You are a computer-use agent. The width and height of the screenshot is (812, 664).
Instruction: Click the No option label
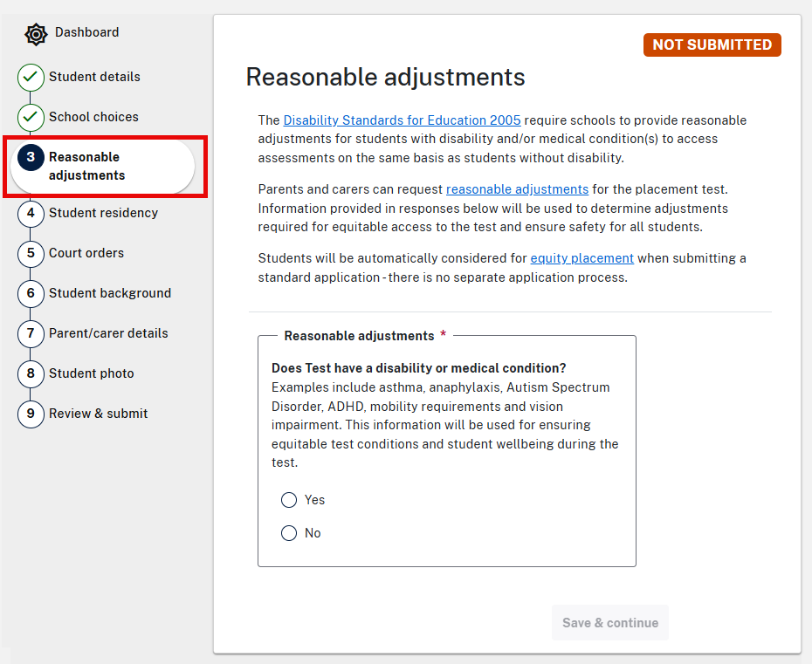click(x=313, y=533)
